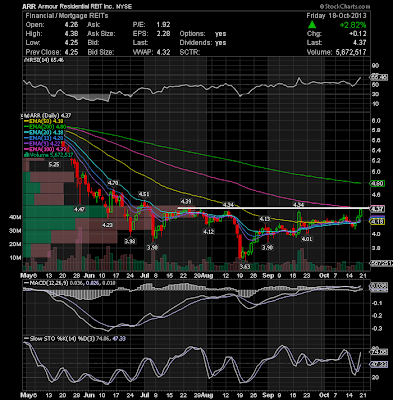The image size is (393, 400).
Task: Click the Prev Close value 4.25
Action: coord(72,52)
